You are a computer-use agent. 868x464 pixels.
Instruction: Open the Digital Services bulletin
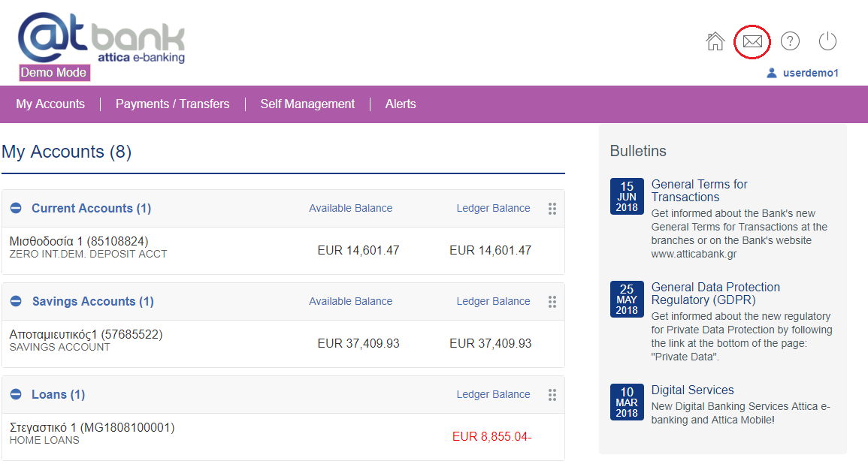pyautogui.click(x=692, y=390)
